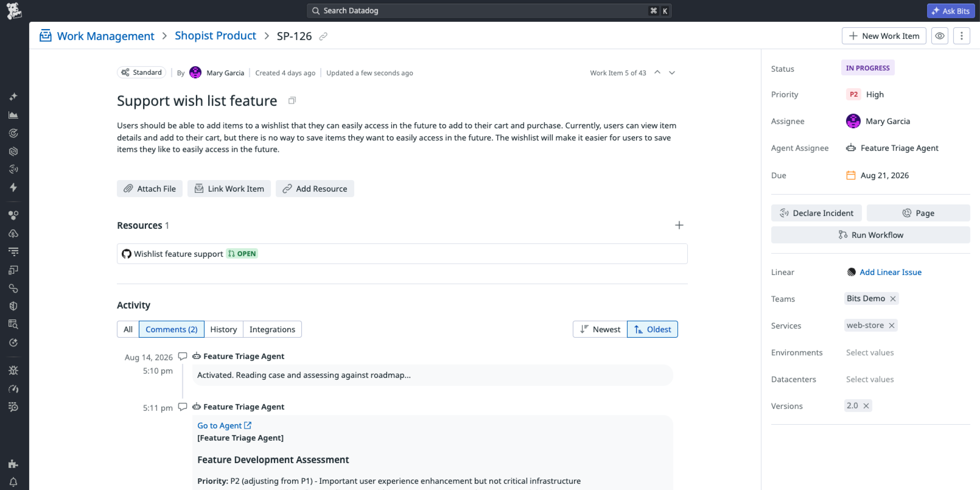Click the due date value Aug 21, 2026
The image size is (980, 490).
pyautogui.click(x=884, y=175)
